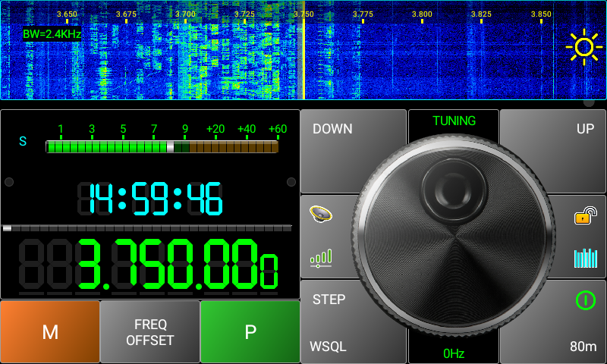Click the waterfall at 3.800 marker
Viewport: 607px width, 364px height.
[422, 53]
